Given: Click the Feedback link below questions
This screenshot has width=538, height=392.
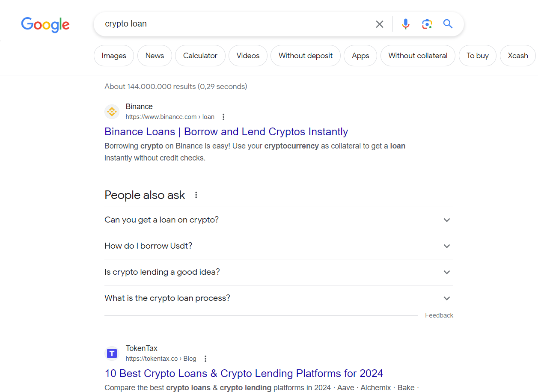Looking at the screenshot, I should click(439, 315).
